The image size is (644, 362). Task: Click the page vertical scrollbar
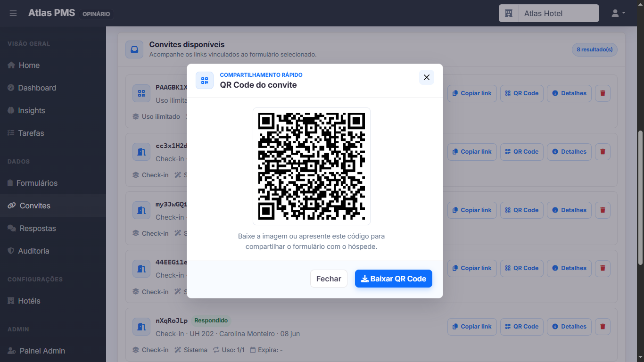tap(640, 198)
